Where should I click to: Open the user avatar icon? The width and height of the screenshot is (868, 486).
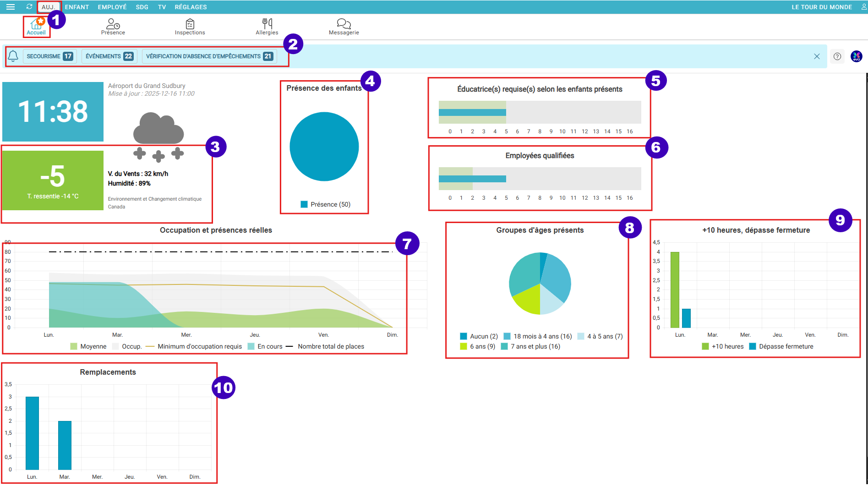click(856, 56)
